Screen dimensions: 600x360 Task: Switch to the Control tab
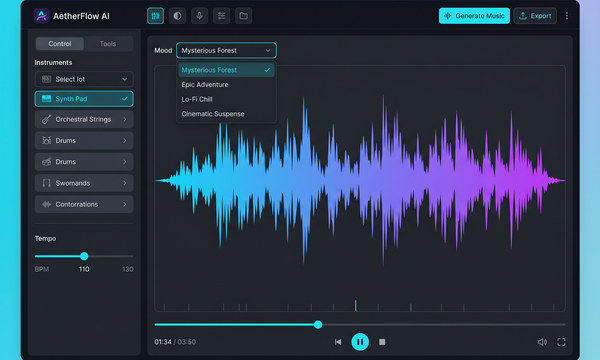tap(60, 44)
